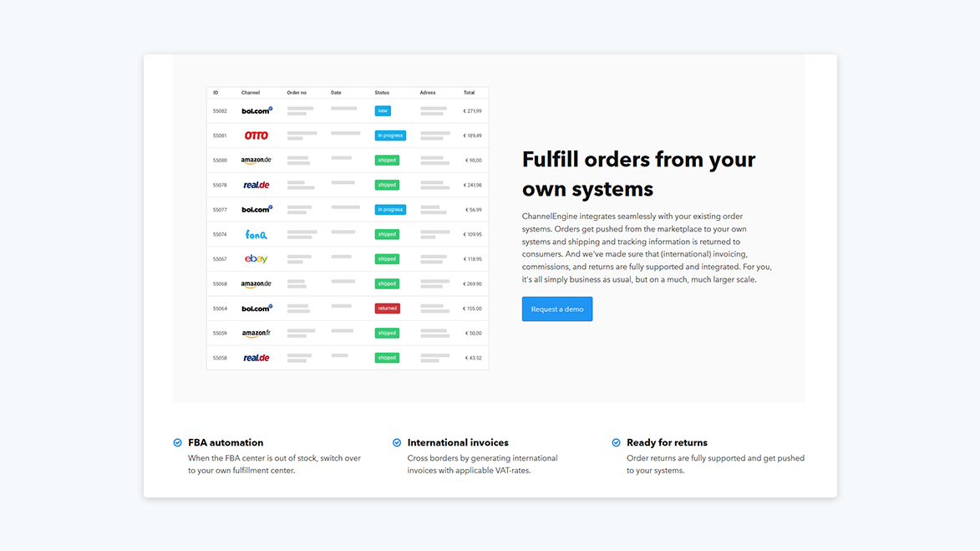Screen dimensions: 980x551
Task: Click the Status column header
Action: point(382,92)
